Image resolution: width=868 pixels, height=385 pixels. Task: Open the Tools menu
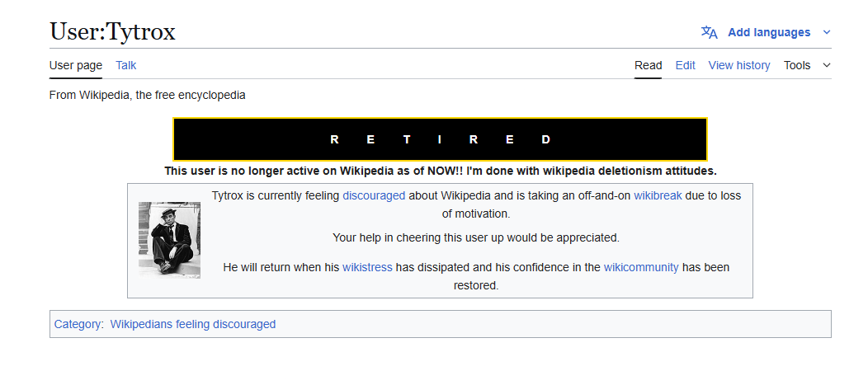[797, 65]
